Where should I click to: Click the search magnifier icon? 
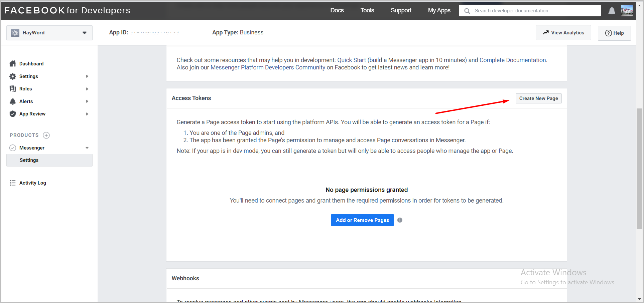click(x=467, y=11)
